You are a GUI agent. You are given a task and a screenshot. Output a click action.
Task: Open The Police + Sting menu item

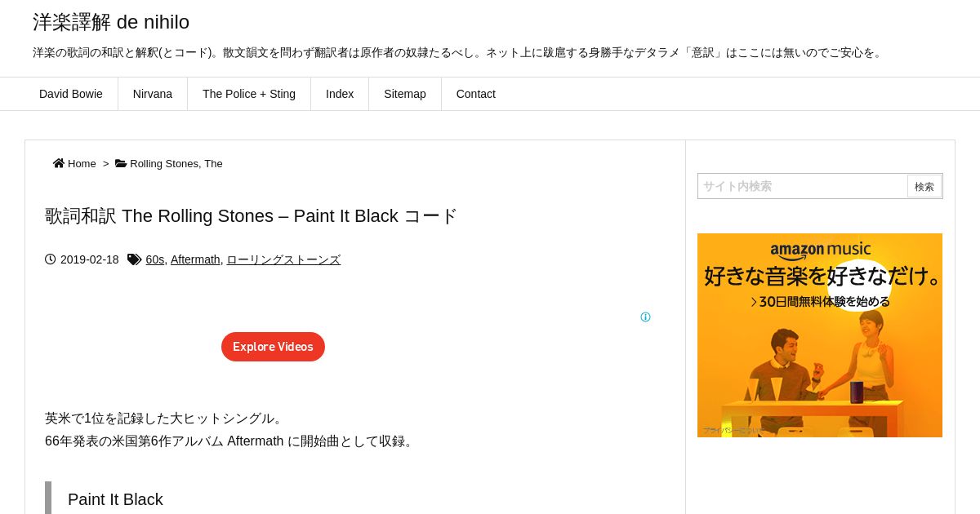(x=249, y=94)
